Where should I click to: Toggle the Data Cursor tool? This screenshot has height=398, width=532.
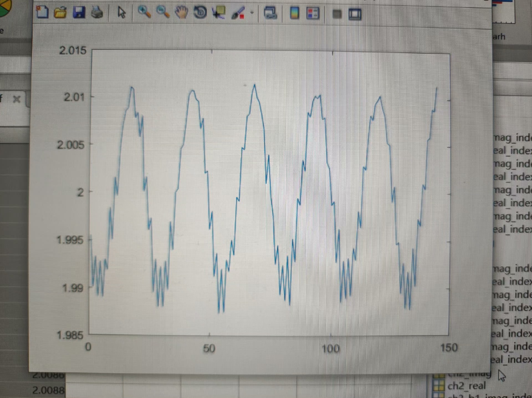coord(219,12)
